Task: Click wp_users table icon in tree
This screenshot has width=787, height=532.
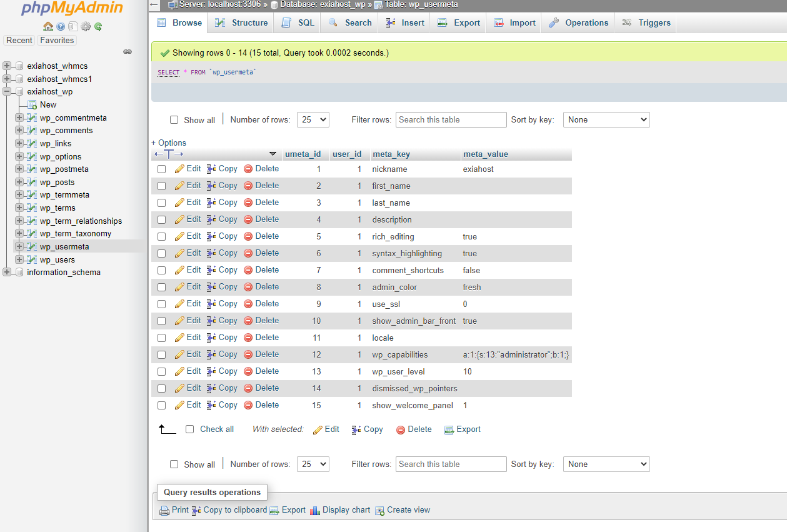Action: click(x=31, y=260)
